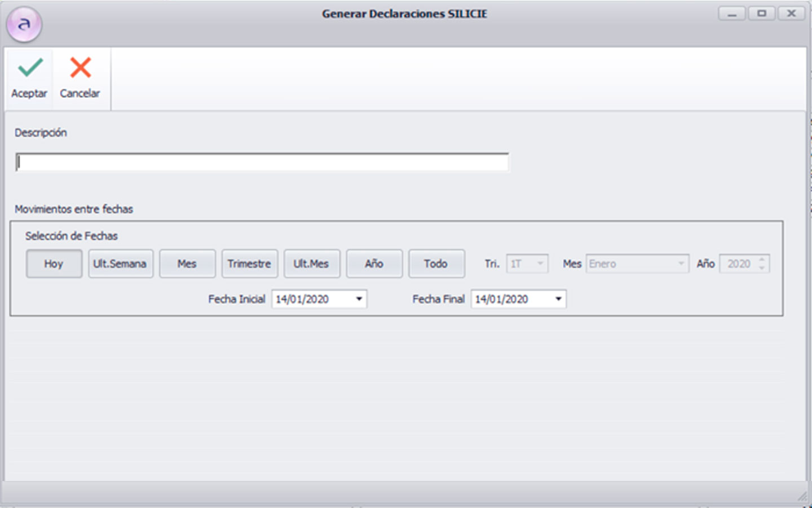Minimize the Generar Declaraciones SILICIE window
The image size is (812, 508).
point(732,14)
